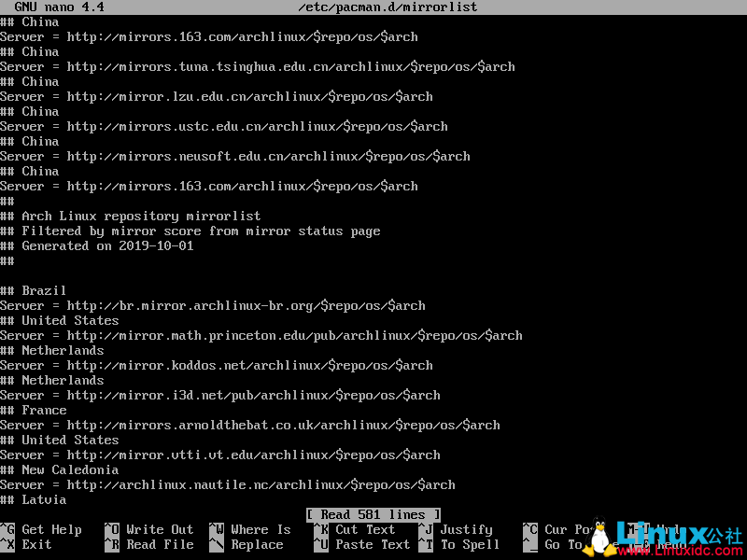Click the '## France' comment line

(33, 410)
